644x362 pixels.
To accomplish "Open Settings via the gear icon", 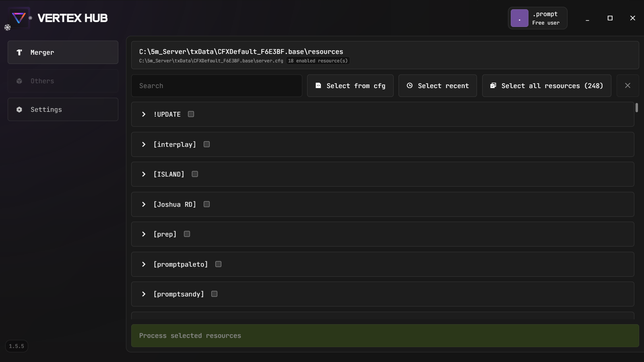I will 19,109.
